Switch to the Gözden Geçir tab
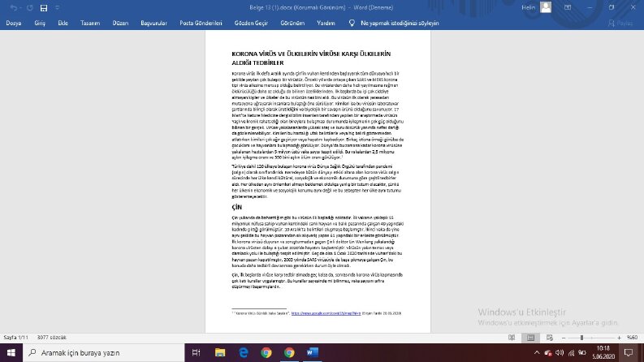This screenshot has height=362, width=644. point(251,23)
